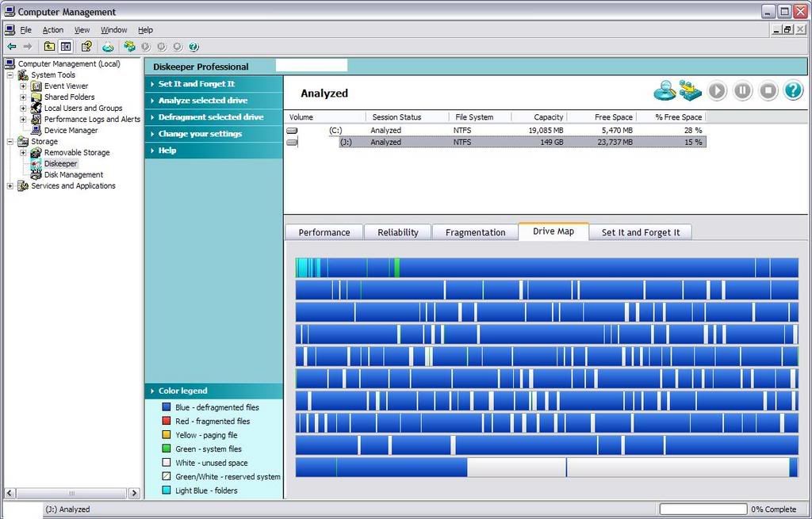Toggle the Show/Hide Console Tree toolbar icon
Image resolution: width=812 pixels, height=519 pixels.
tap(66, 47)
